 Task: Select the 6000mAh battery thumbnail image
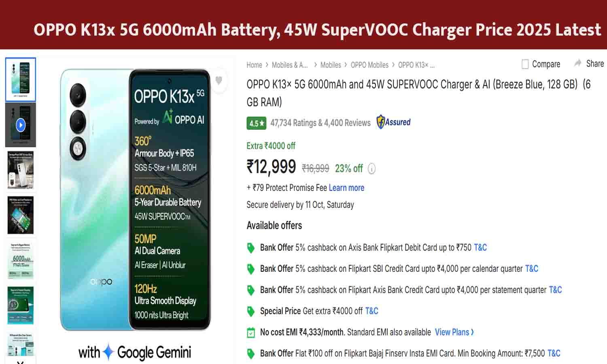click(x=21, y=261)
